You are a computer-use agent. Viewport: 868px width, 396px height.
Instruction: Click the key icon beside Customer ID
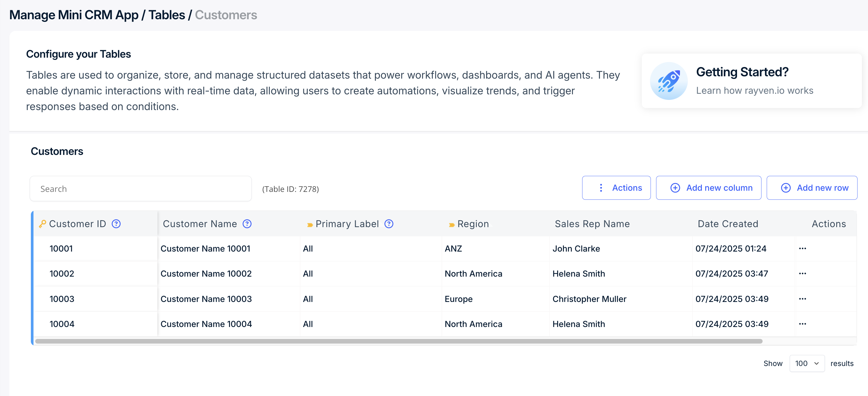[42, 224]
